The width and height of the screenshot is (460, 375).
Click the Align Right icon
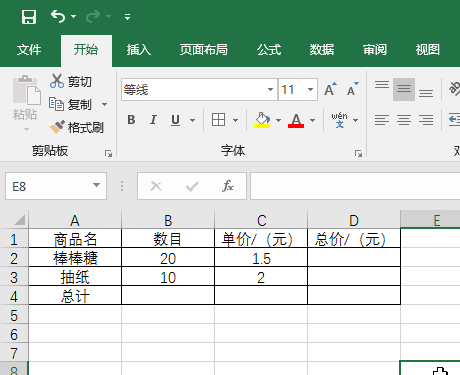tap(426, 120)
